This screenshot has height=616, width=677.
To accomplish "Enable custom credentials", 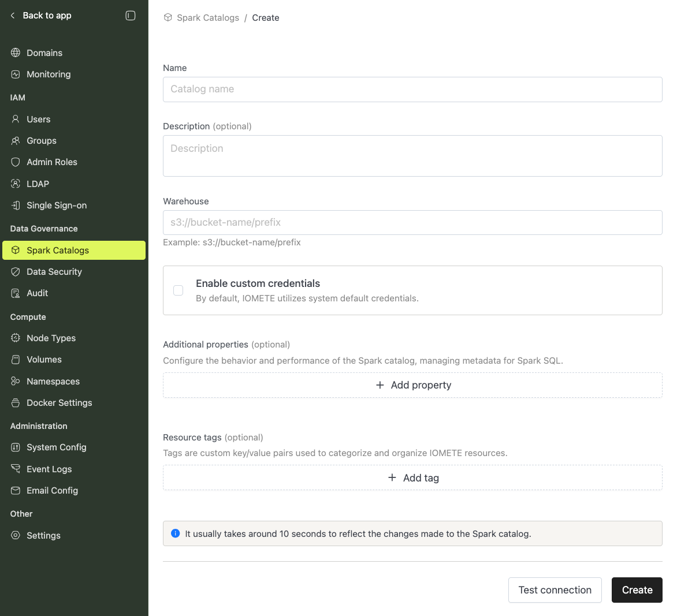I will tap(178, 290).
